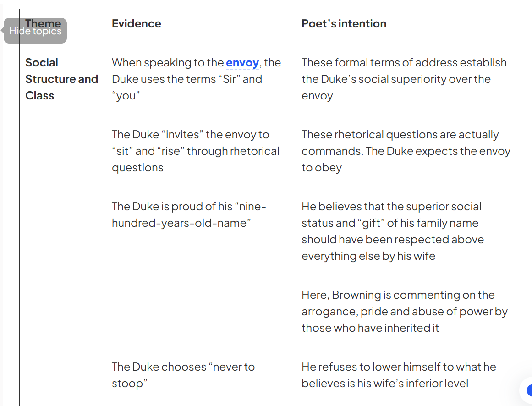The width and height of the screenshot is (532, 406).
Task: Click the "Social Structure and Class" theme cell
Action: [x=61, y=79]
